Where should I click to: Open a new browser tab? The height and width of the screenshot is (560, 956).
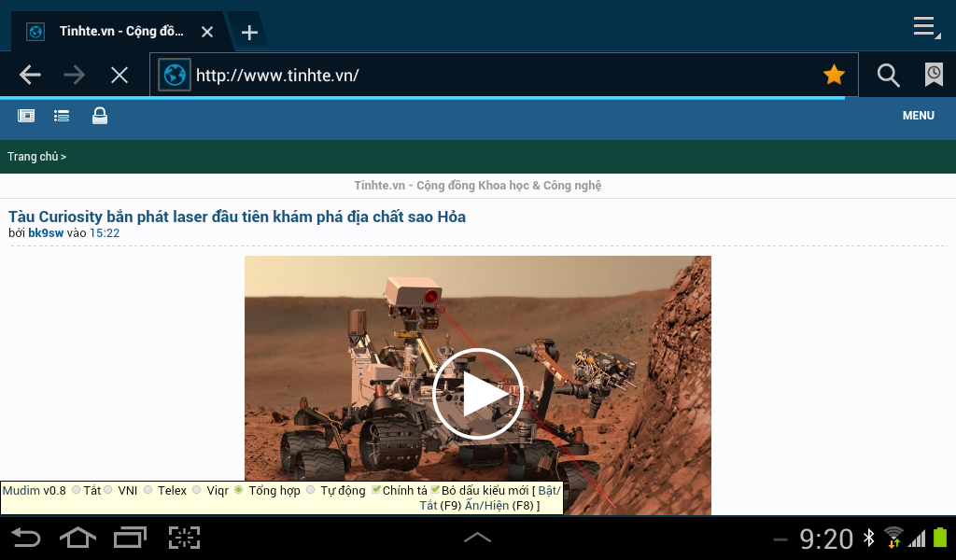click(x=249, y=33)
